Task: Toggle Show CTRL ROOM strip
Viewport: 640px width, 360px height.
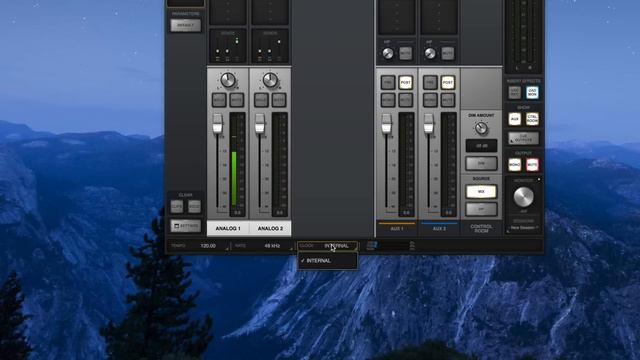Action: tap(532, 119)
